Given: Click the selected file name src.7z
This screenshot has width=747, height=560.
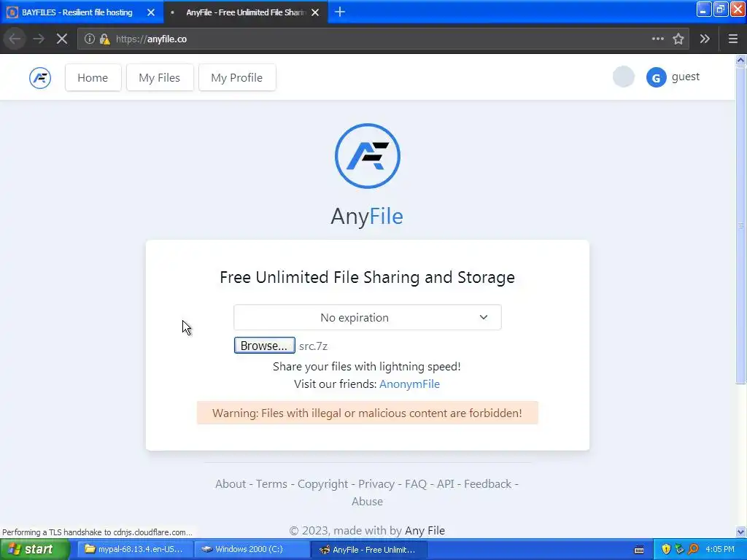Looking at the screenshot, I should tap(313, 346).
